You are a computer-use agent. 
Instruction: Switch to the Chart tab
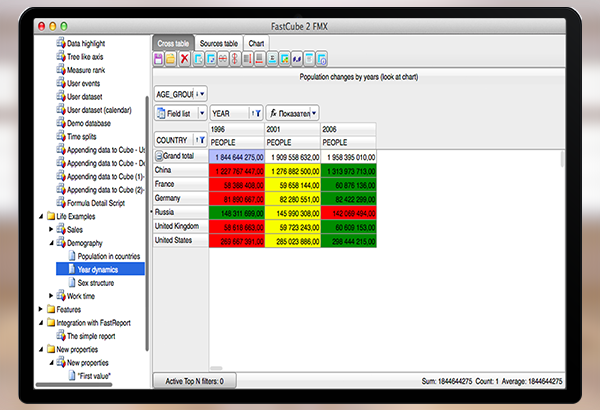pyautogui.click(x=257, y=43)
